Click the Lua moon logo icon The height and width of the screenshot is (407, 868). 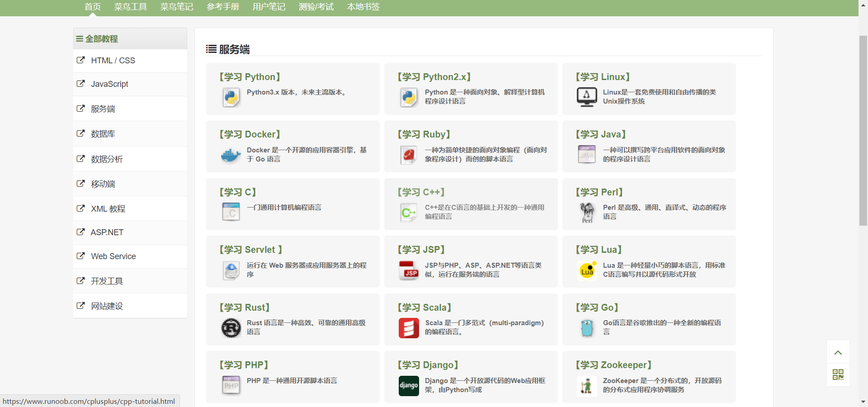(586, 270)
